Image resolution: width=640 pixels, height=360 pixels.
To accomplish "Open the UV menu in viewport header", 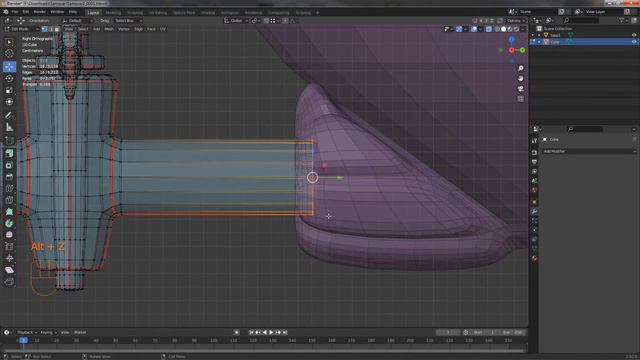I will click(163, 29).
